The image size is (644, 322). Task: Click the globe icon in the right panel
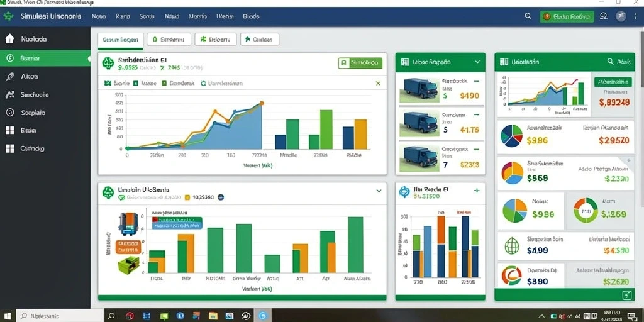coord(512,247)
